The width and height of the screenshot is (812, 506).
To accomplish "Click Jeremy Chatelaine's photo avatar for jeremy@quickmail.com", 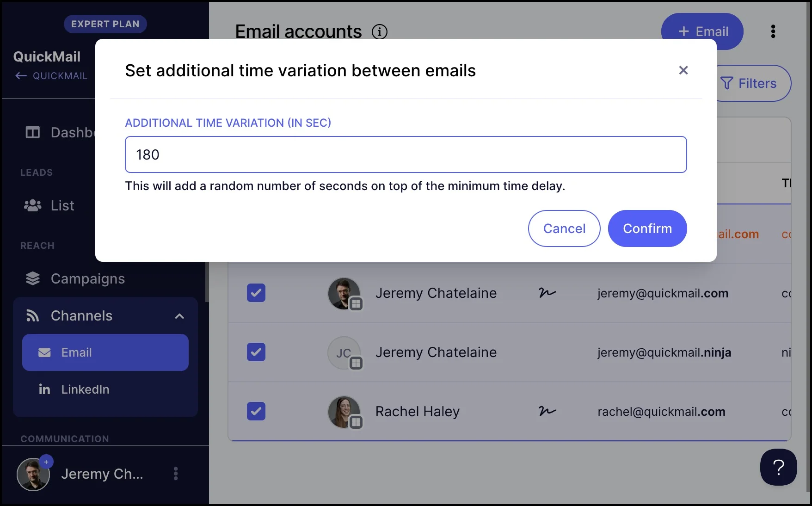I will [x=344, y=293].
